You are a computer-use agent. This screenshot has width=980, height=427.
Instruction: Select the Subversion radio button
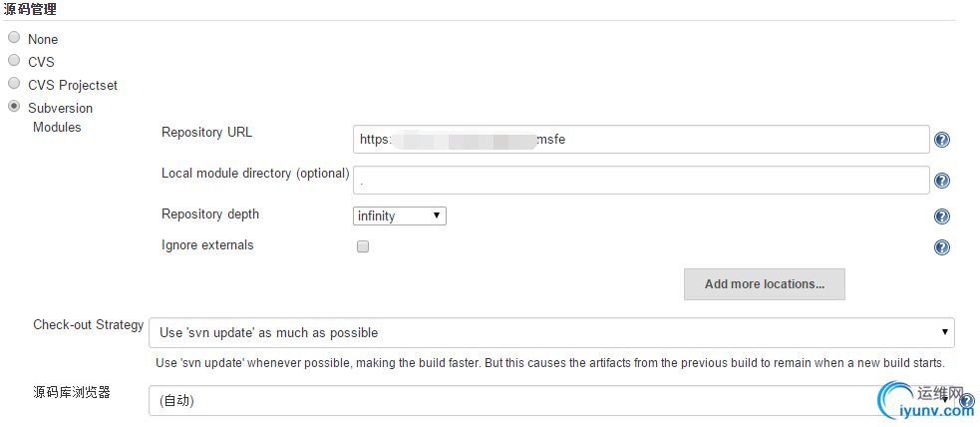tap(14, 107)
